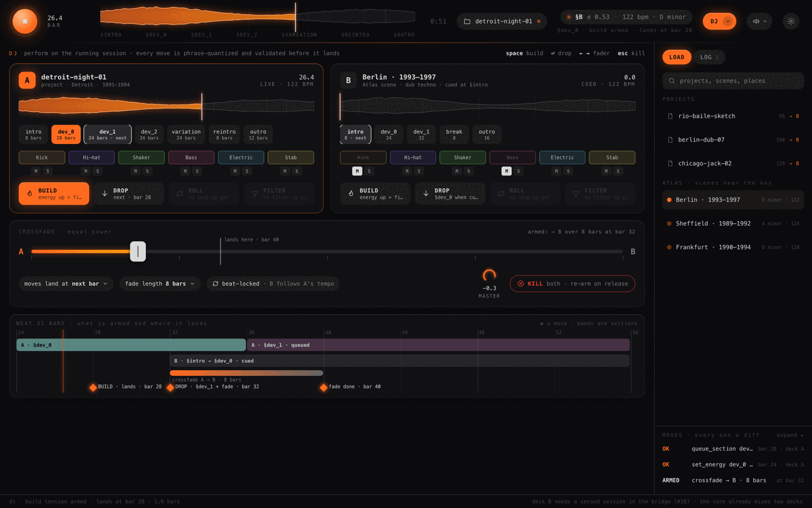Screen dimensions: 812x508
Task: Switch to the LOG tab
Action: click(709, 57)
